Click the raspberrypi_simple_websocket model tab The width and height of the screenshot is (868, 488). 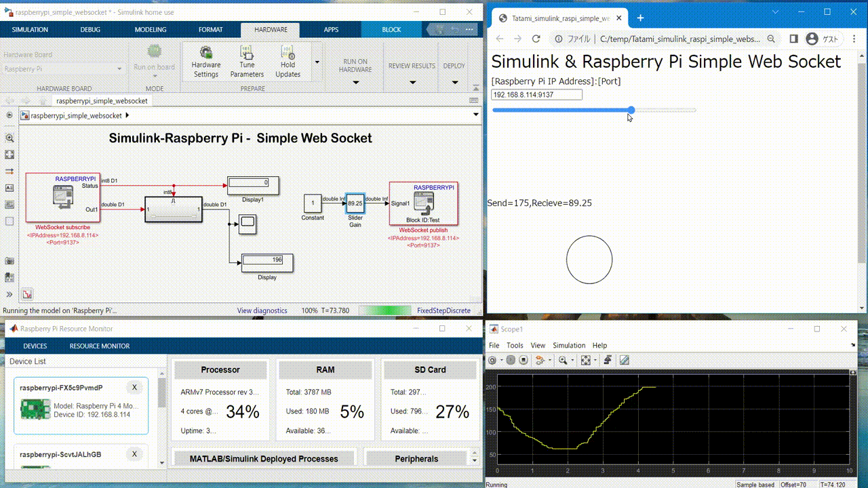[x=102, y=100]
